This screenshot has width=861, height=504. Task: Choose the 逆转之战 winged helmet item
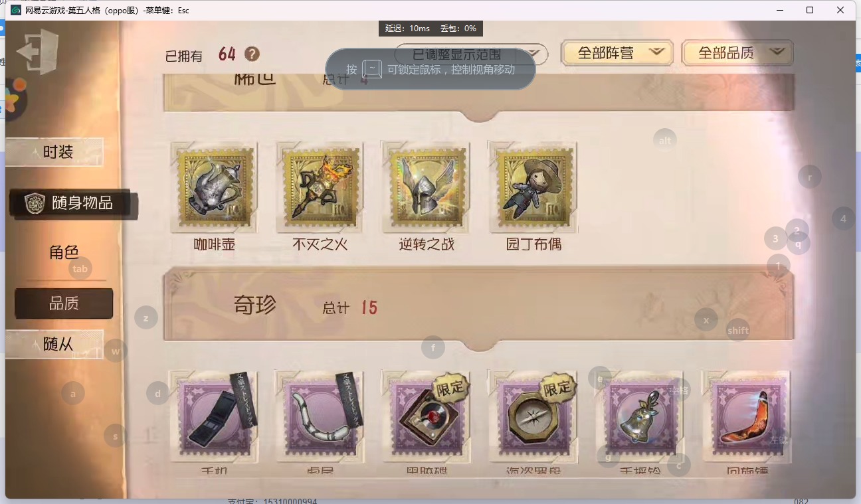tap(425, 187)
